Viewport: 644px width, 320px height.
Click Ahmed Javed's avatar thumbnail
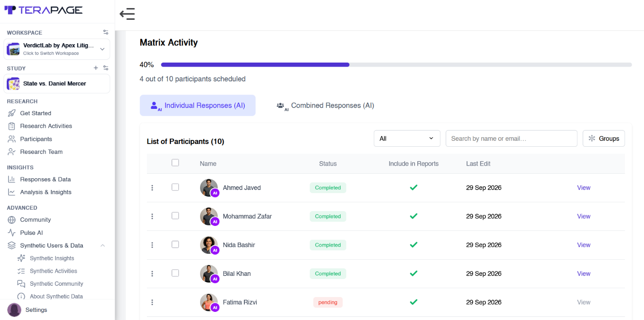point(209,188)
